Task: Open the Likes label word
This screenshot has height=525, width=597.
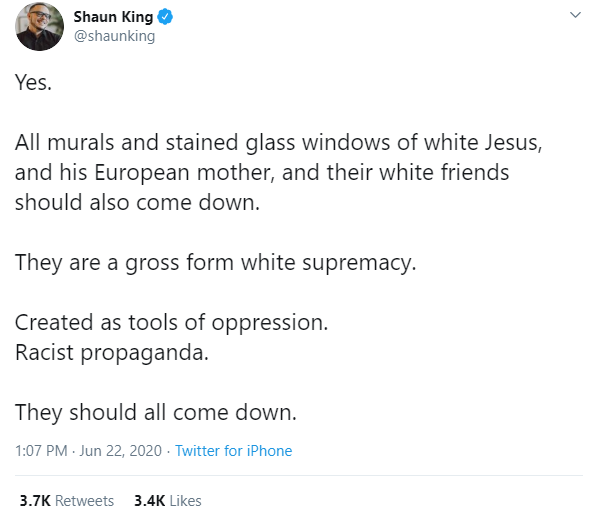Action: click(185, 501)
